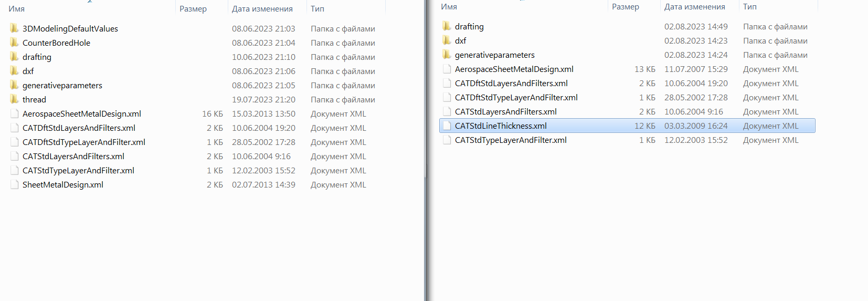Select CATDftStdLayersAndFilters.xml in left pane
868x301 pixels.
pos(79,128)
